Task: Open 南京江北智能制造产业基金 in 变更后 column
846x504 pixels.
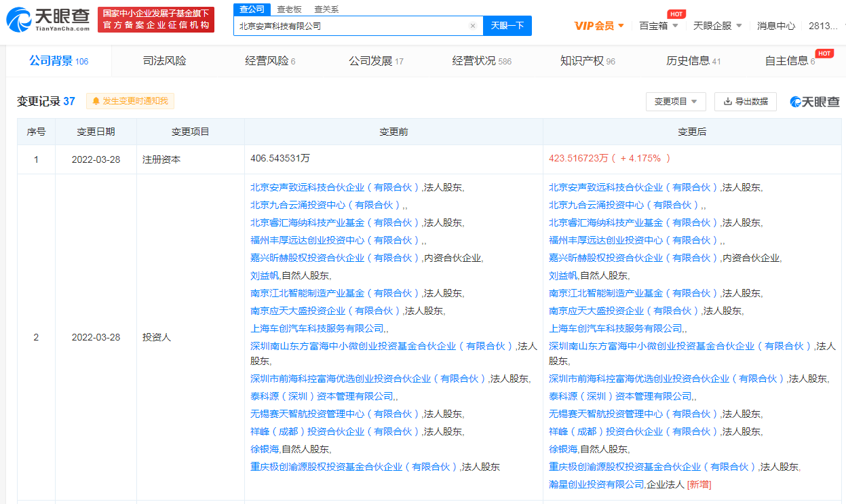Action: coord(634,293)
